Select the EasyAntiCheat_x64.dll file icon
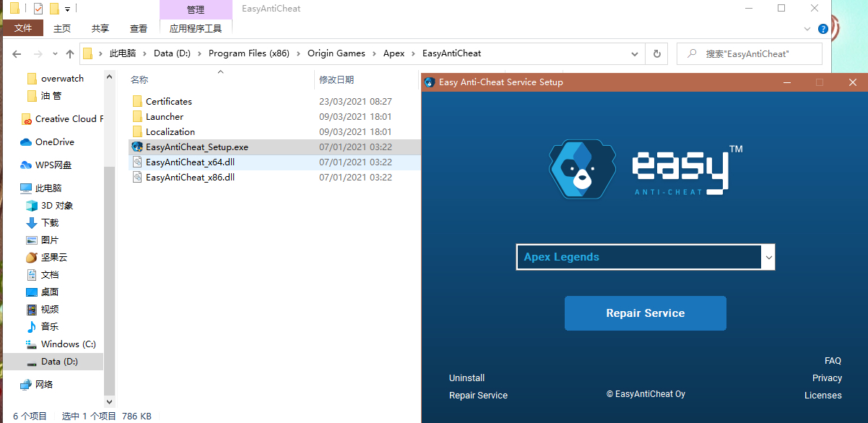Viewport: 868px width, 423px height. pyautogui.click(x=137, y=162)
